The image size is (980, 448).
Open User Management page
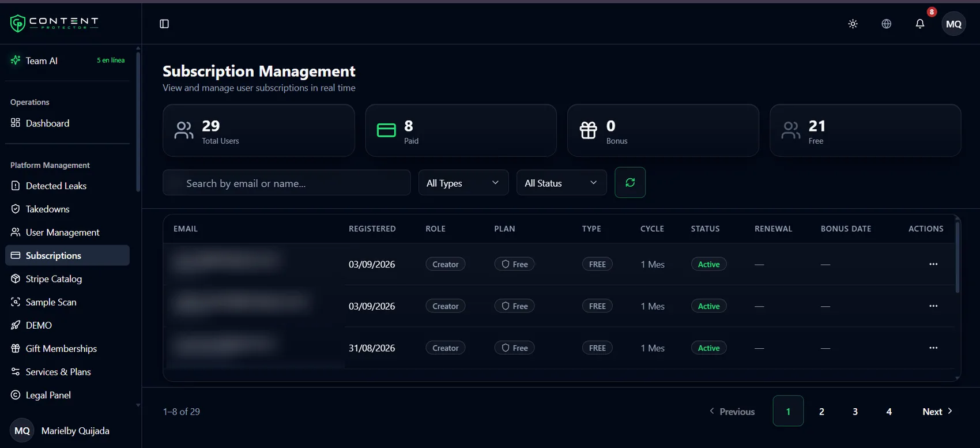(67, 232)
